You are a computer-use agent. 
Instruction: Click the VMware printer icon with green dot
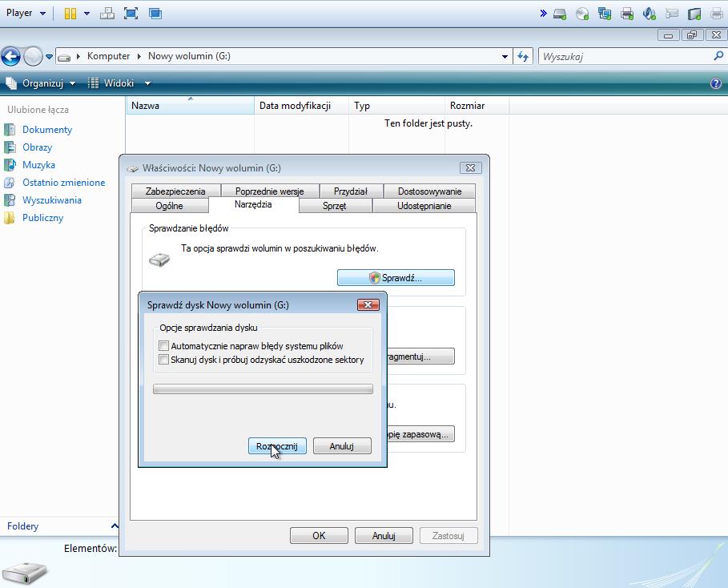click(627, 14)
